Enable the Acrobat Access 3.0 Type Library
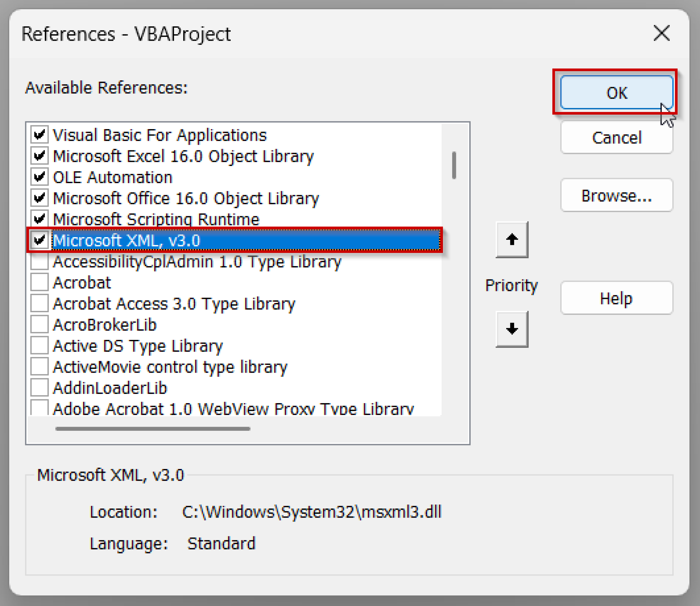Screen dimensions: 700x606 39,304
